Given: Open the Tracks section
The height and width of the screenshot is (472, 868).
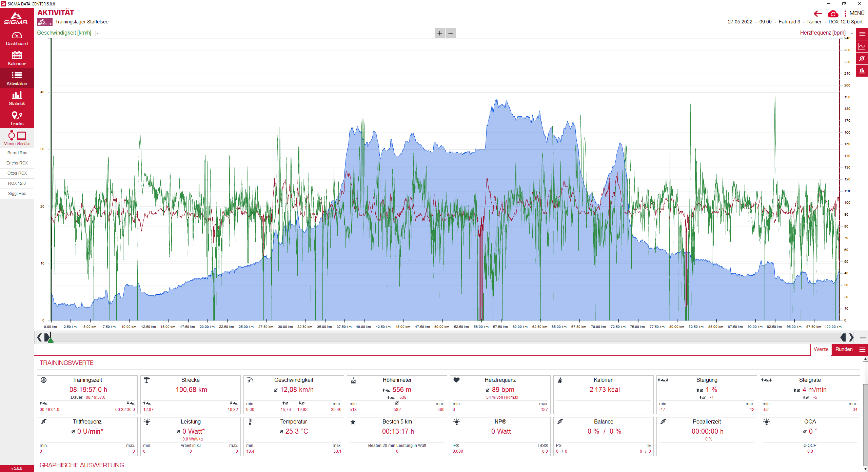Looking at the screenshot, I should point(17,118).
